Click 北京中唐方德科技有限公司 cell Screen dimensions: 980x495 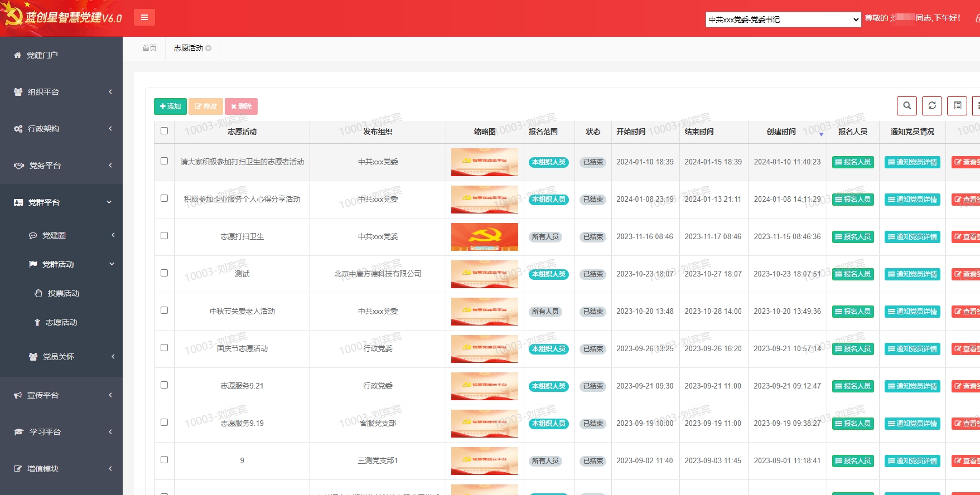(x=378, y=274)
